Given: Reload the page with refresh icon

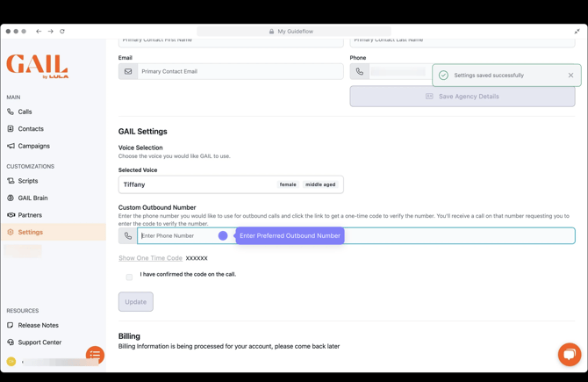Looking at the screenshot, I should pos(62,31).
